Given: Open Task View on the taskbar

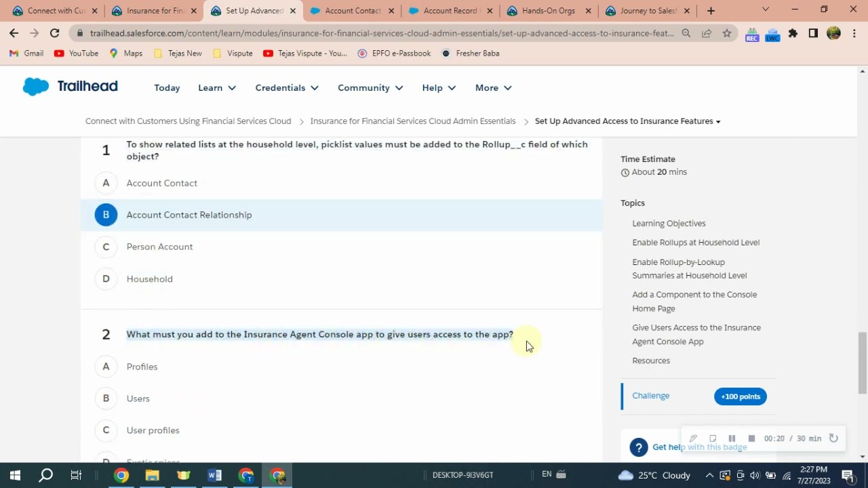Looking at the screenshot, I should point(76,475).
